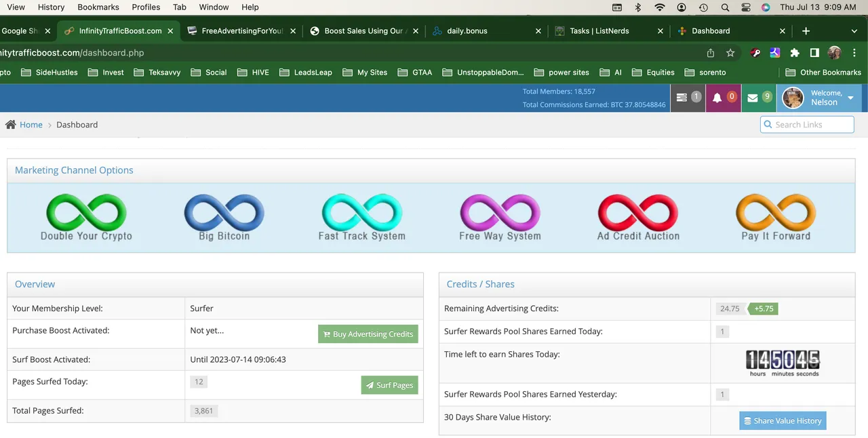Click the +5.75 credits green badge

tap(763, 308)
